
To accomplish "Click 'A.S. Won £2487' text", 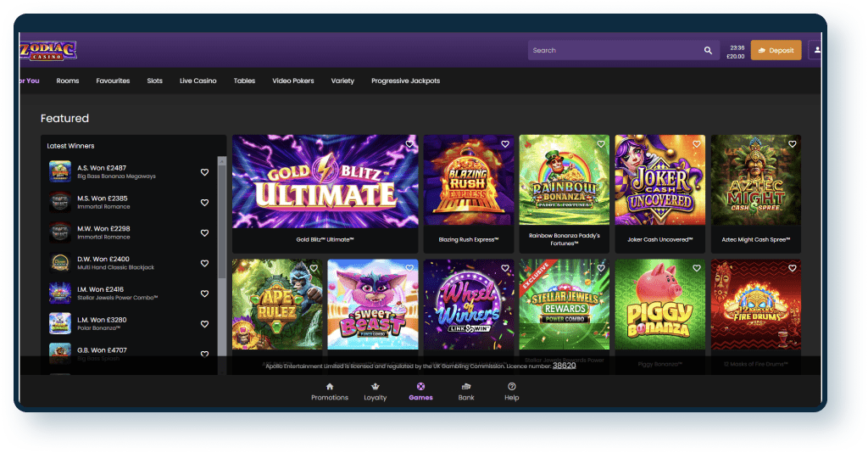I will [102, 168].
